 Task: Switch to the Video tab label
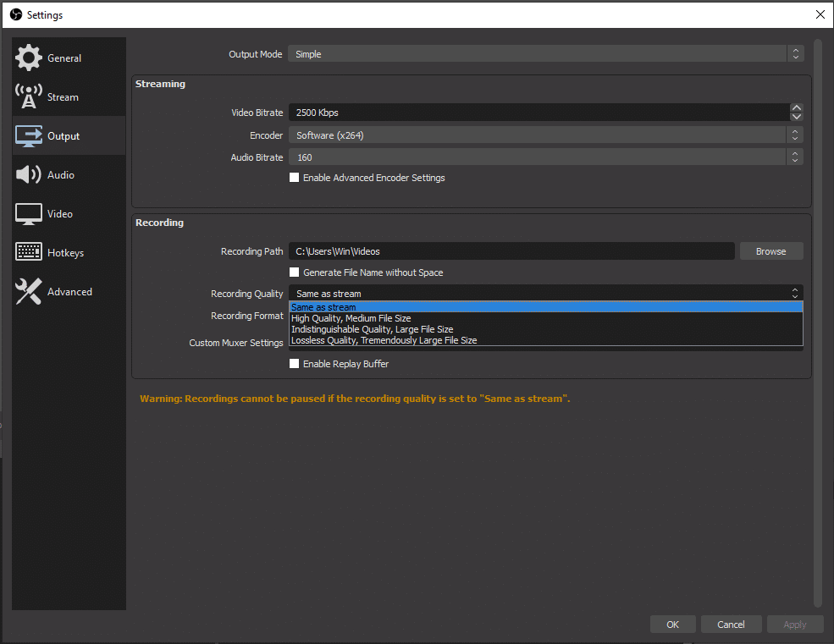pyautogui.click(x=59, y=214)
